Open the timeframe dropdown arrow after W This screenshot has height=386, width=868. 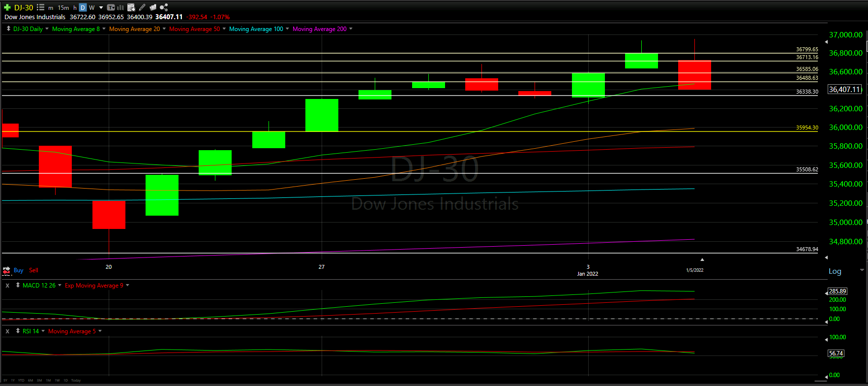click(x=101, y=8)
